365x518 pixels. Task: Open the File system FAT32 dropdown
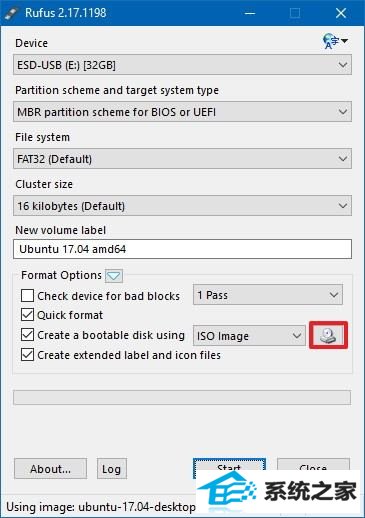pyautogui.click(x=182, y=159)
